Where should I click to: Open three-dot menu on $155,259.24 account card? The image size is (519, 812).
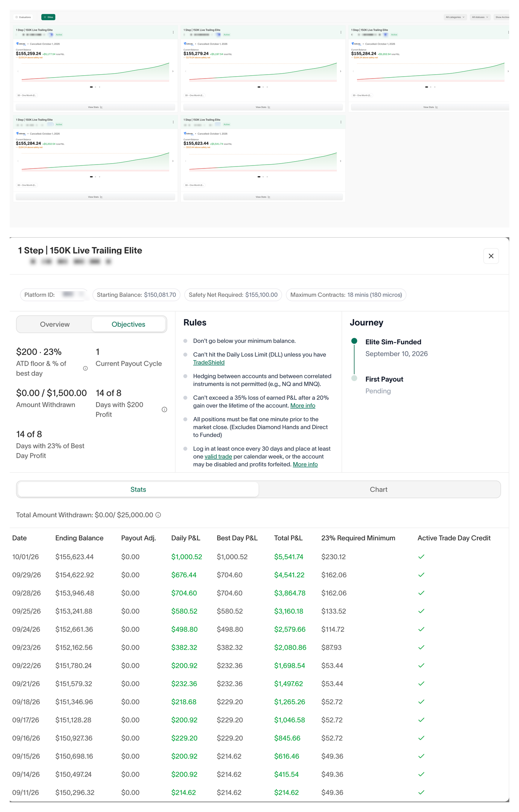pos(173,32)
